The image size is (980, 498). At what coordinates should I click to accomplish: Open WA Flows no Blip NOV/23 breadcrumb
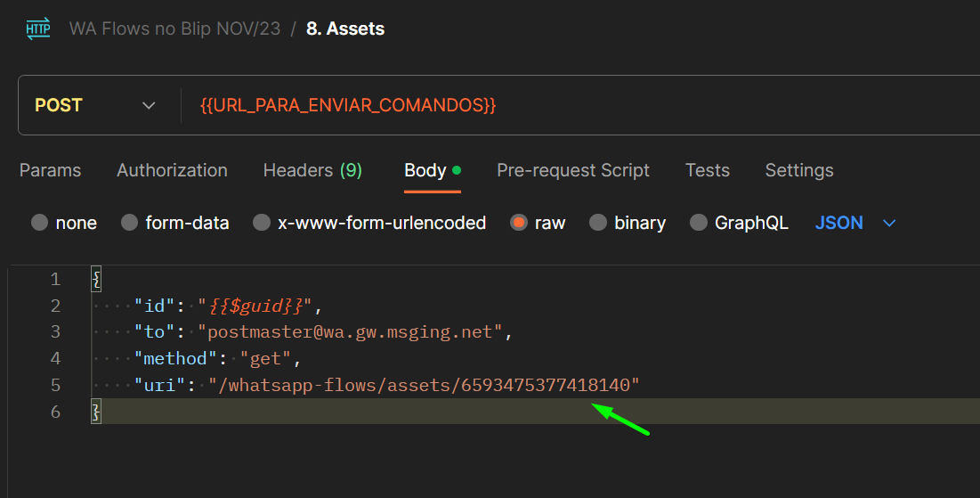click(175, 29)
